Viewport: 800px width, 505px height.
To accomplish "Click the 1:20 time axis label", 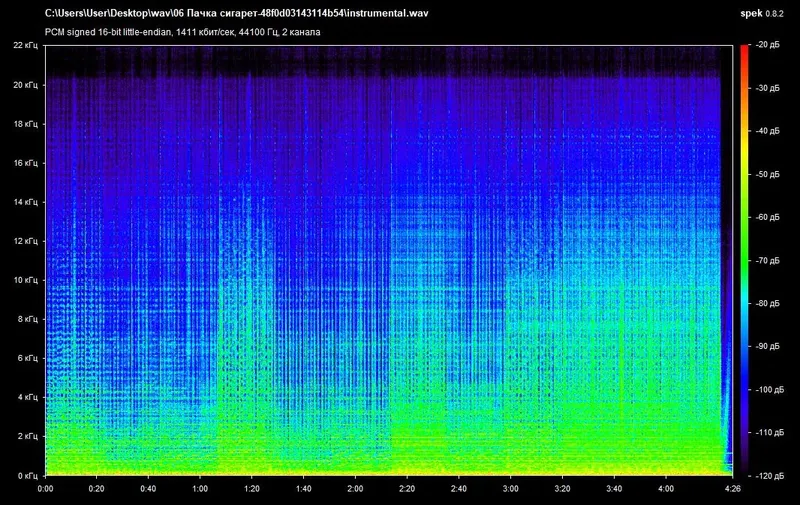I will (x=252, y=489).
